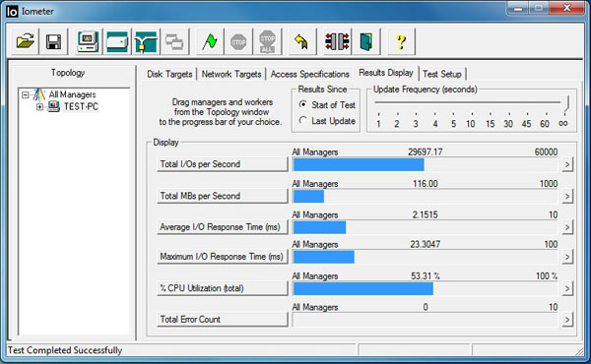The height and width of the screenshot is (364, 591).
Task: Switch to the Network Targets tab
Action: coord(231,74)
